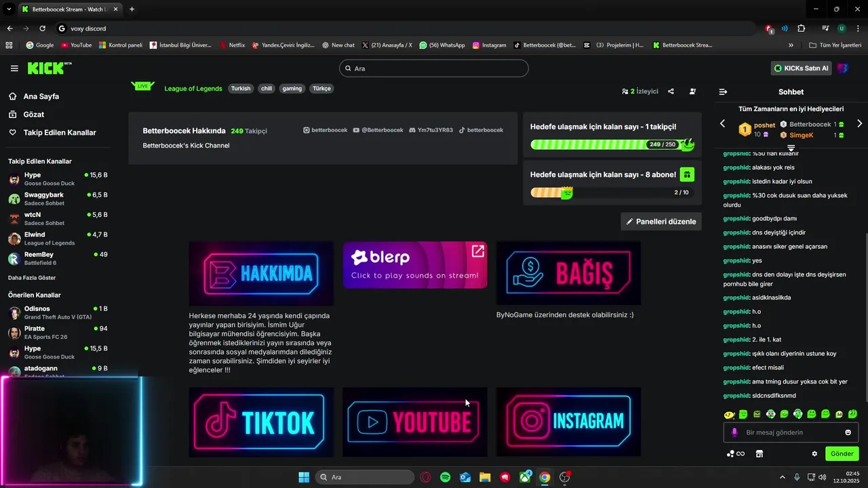Open the channel points infinity icon

coord(736,453)
